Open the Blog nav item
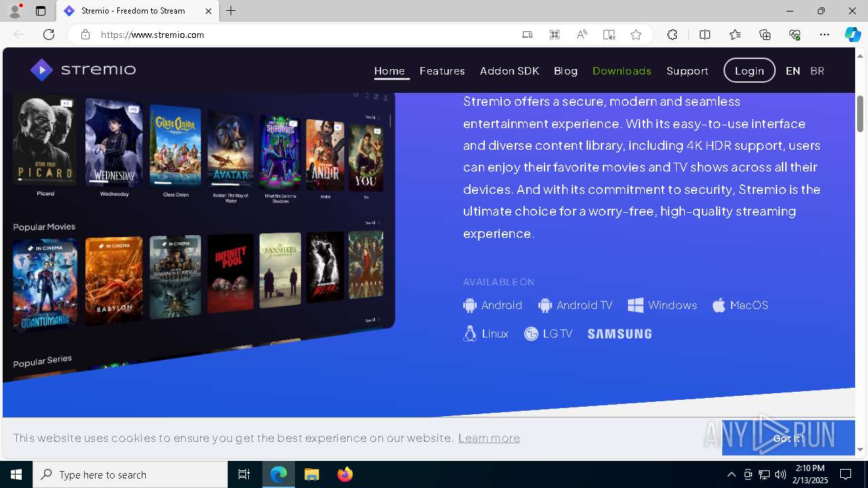 coord(566,70)
